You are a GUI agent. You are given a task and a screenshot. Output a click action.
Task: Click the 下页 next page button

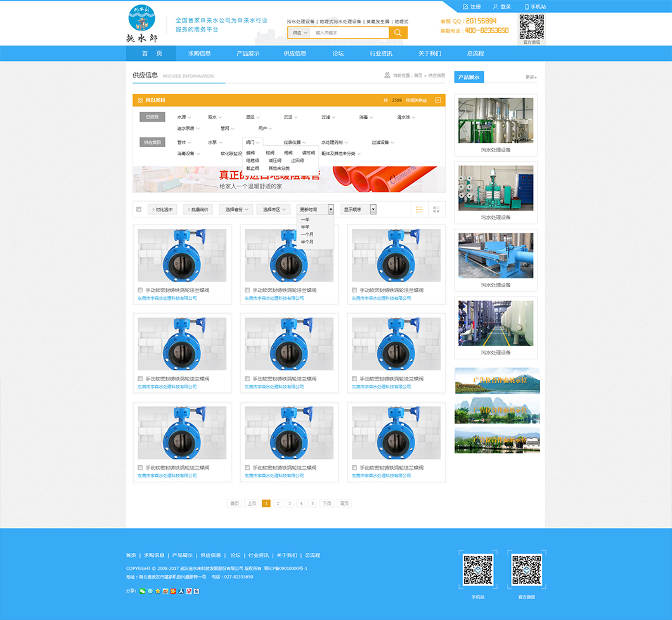click(x=327, y=503)
